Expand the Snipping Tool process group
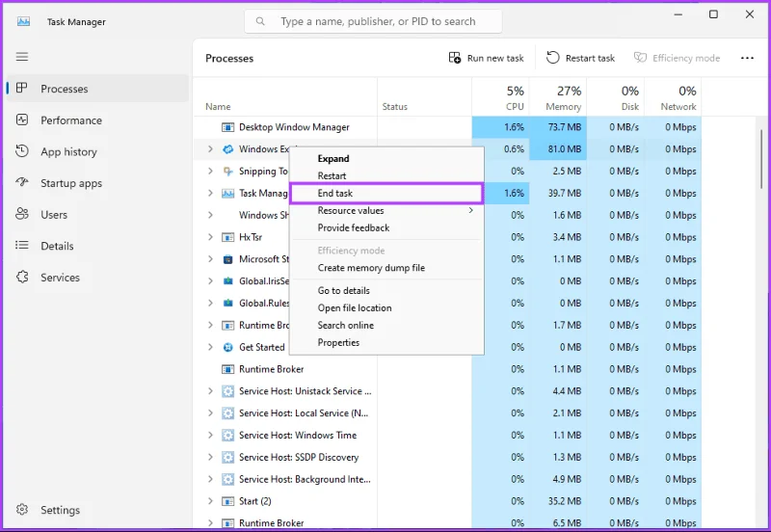 coord(210,172)
